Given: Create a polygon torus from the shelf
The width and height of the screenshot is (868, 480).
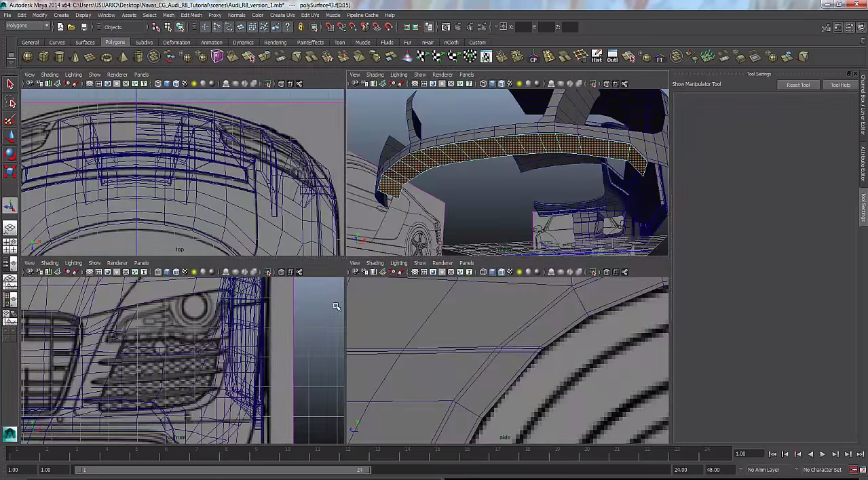Looking at the screenshot, I should point(107,57).
